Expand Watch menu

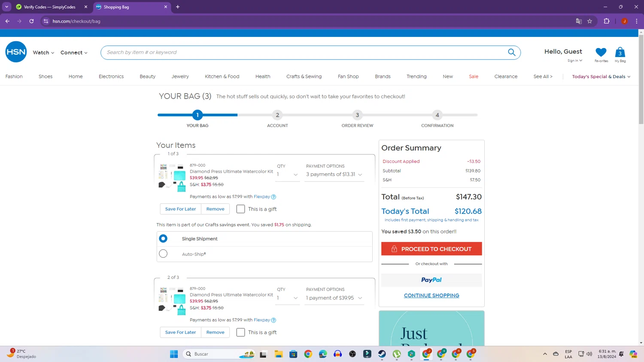[x=43, y=52]
